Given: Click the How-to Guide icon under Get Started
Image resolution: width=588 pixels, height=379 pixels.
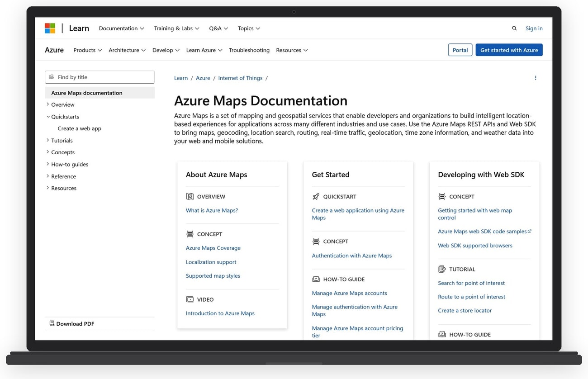Looking at the screenshot, I should click(x=315, y=279).
